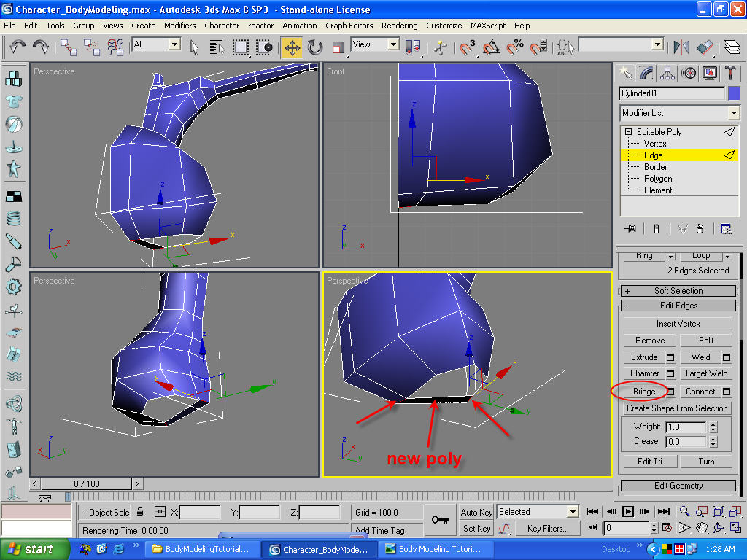Viewport: 747px width, 560px height.
Task: Click the Play Animation button
Action: point(628,512)
